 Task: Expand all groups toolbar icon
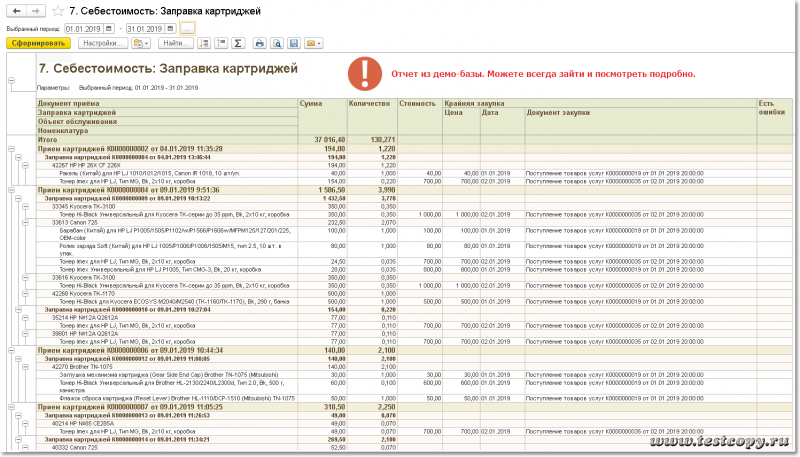[x=204, y=43]
